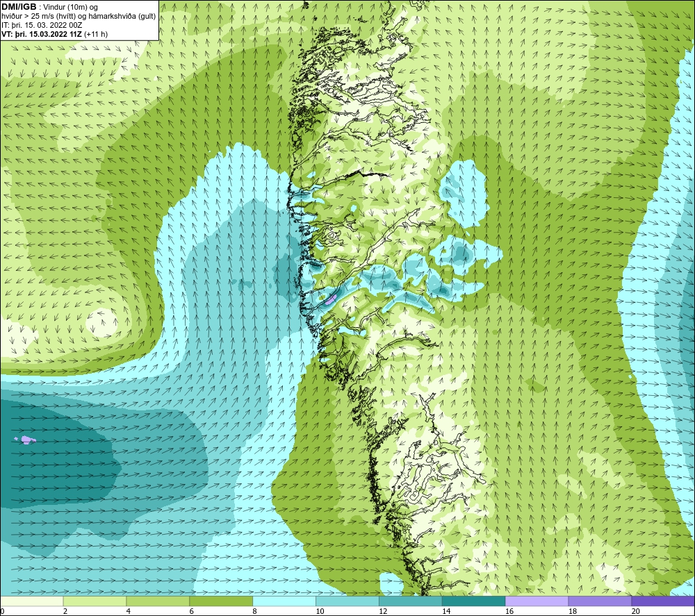Viewport: 695px width, 616px height.
Task: Click the 8–10 m/s light cyan swatch
Action: [284, 601]
